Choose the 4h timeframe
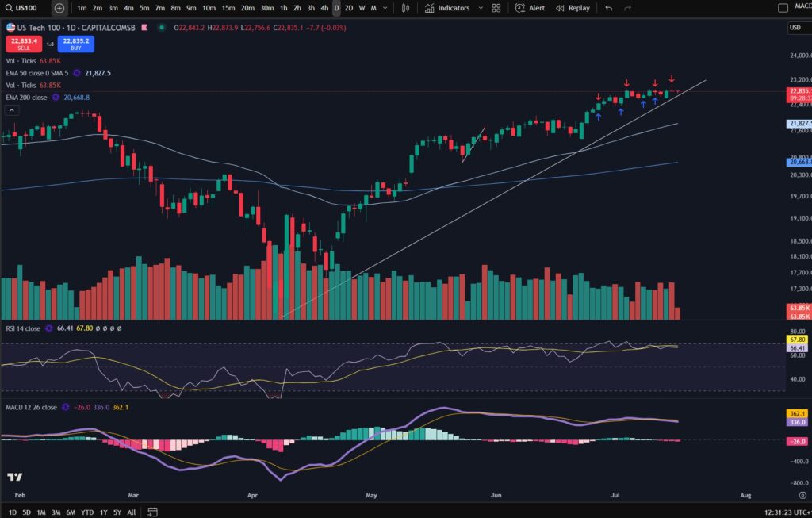812x518 pixels. click(324, 8)
